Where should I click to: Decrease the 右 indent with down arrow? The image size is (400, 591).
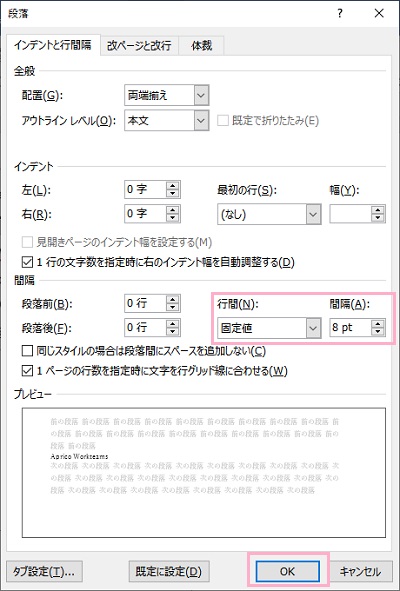pyautogui.click(x=173, y=218)
